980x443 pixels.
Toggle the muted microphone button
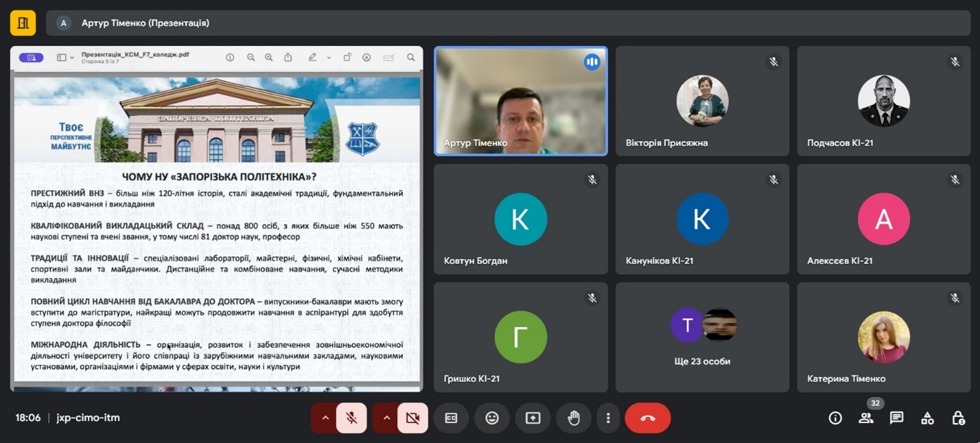[x=351, y=418]
